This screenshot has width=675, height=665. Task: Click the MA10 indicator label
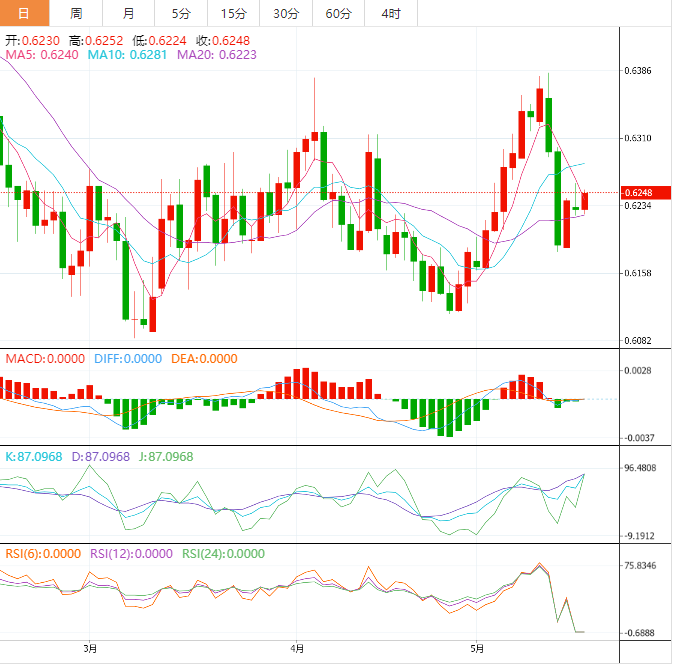[x=127, y=55]
